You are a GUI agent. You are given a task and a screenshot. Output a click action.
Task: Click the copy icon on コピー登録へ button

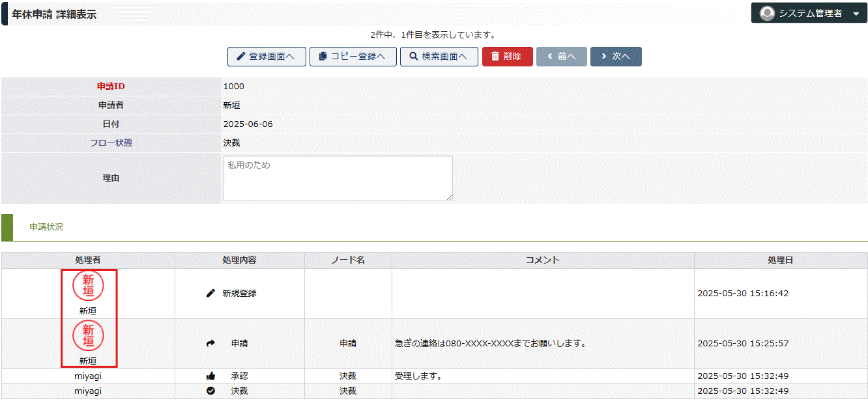coord(323,57)
